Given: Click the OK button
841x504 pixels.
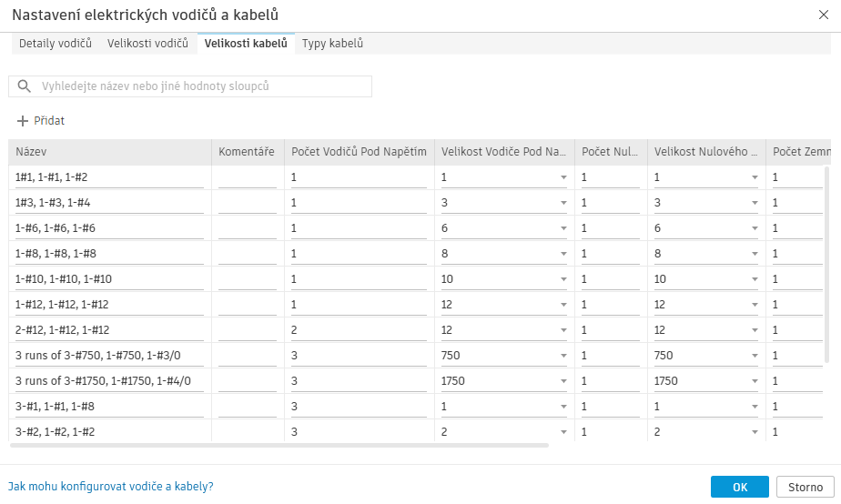Looking at the screenshot, I should point(740,487).
